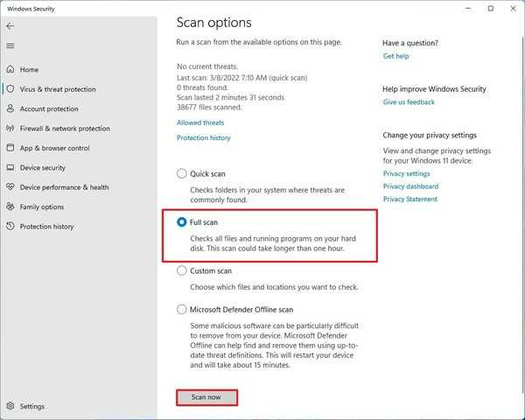Click the Account protection person icon
525x420 pixels.
pyautogui.click(x=10, y=108)
